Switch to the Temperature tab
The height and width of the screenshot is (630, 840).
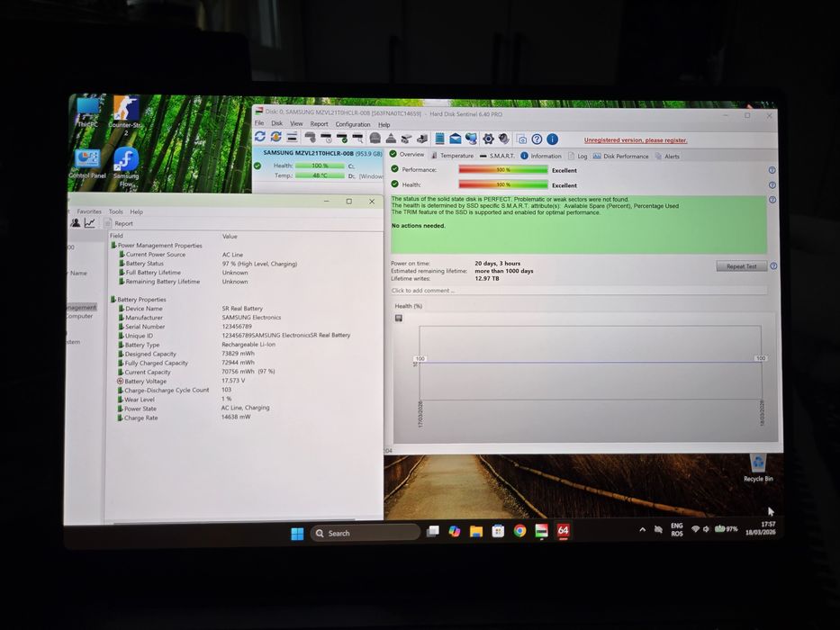tap(453, 156)
